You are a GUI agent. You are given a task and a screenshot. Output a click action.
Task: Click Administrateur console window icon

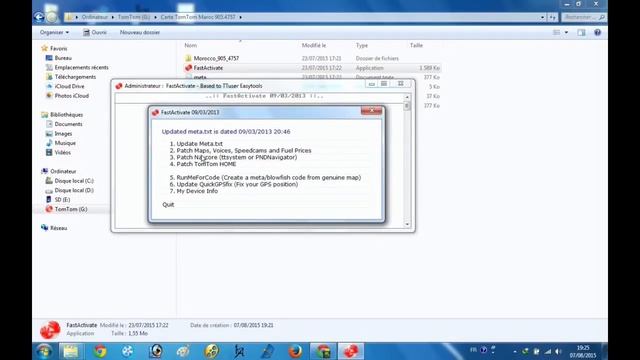click(119, 86)
